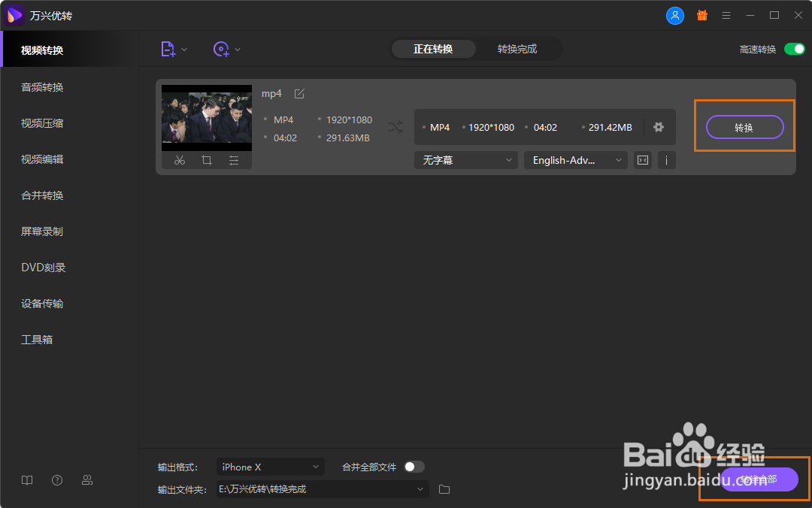The height and width of the screenshot is (508, 812).
Task: Click the rename edit icon beside mp4
Action: pyautogui.click(x=299, y=94)
